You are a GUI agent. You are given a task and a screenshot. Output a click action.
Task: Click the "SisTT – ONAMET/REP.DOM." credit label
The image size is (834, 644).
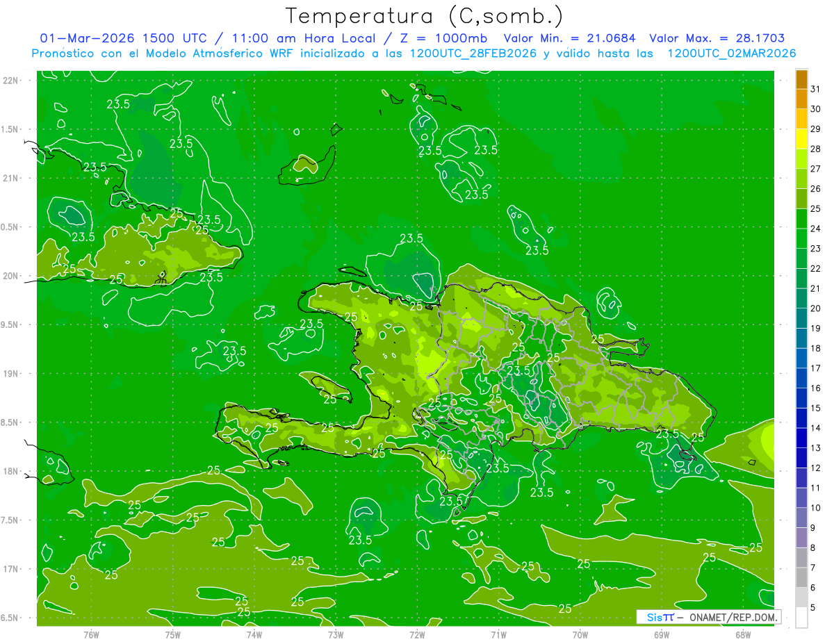tap(709, 617)
